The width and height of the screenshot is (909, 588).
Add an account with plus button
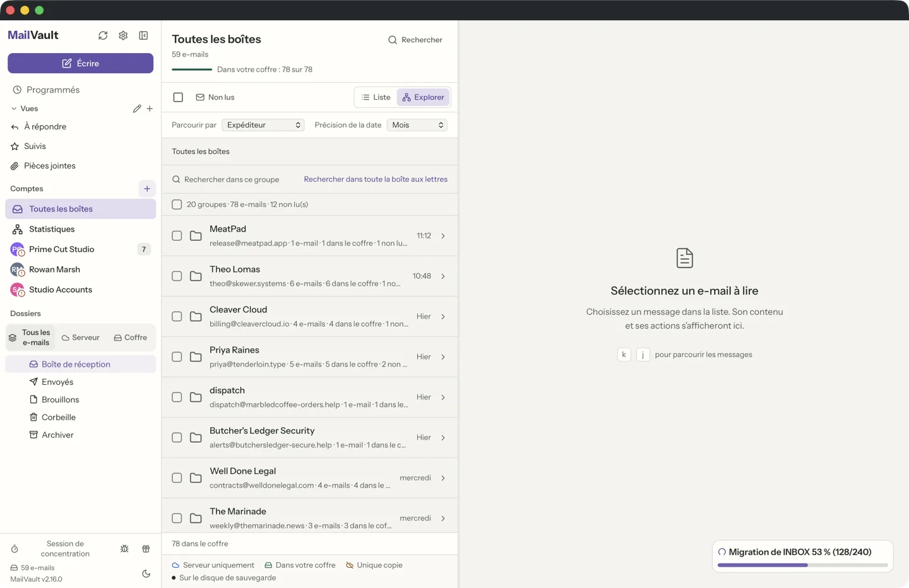pyautogui.click(x=147, y=189)
